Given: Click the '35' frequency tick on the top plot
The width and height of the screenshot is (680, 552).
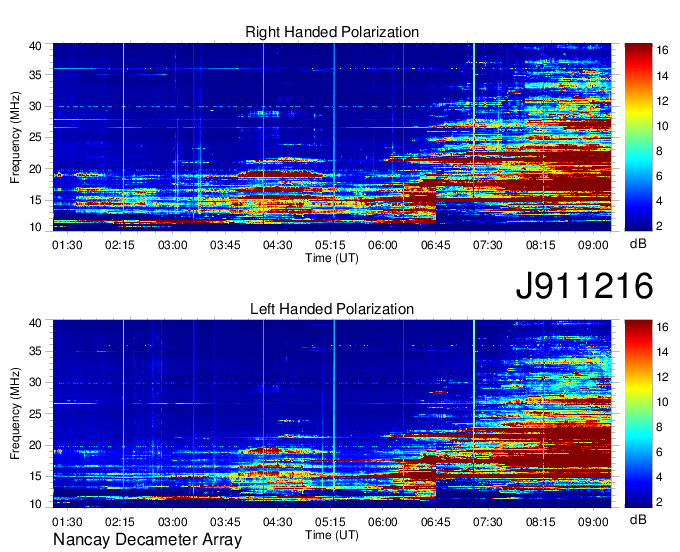Looking at the screenshot, I should pos(36,75).
